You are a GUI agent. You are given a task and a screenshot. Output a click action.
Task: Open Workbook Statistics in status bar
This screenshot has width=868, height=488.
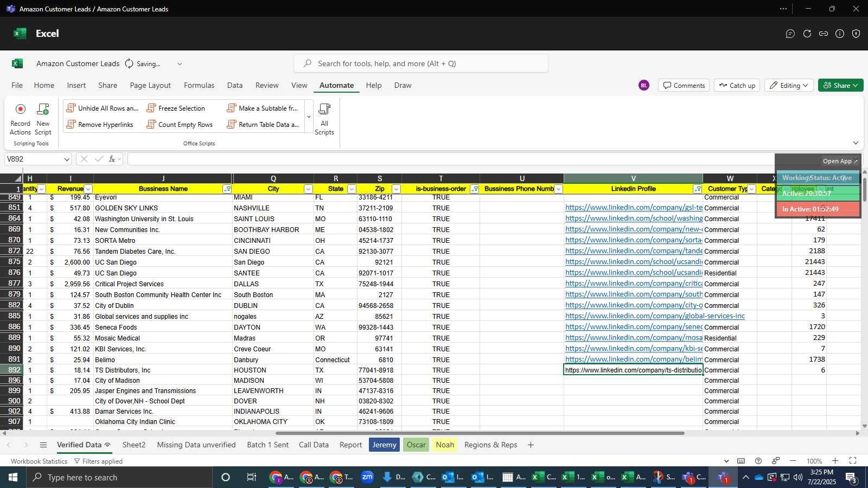39,461
